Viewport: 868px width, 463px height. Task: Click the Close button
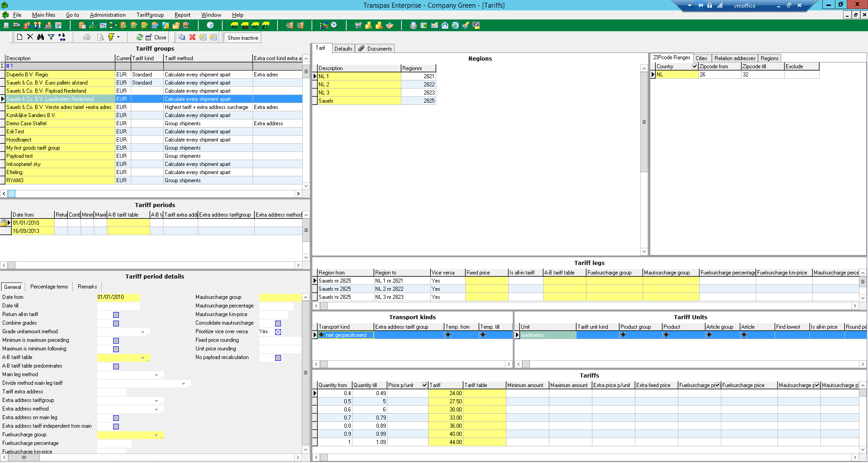pos(156,38)
